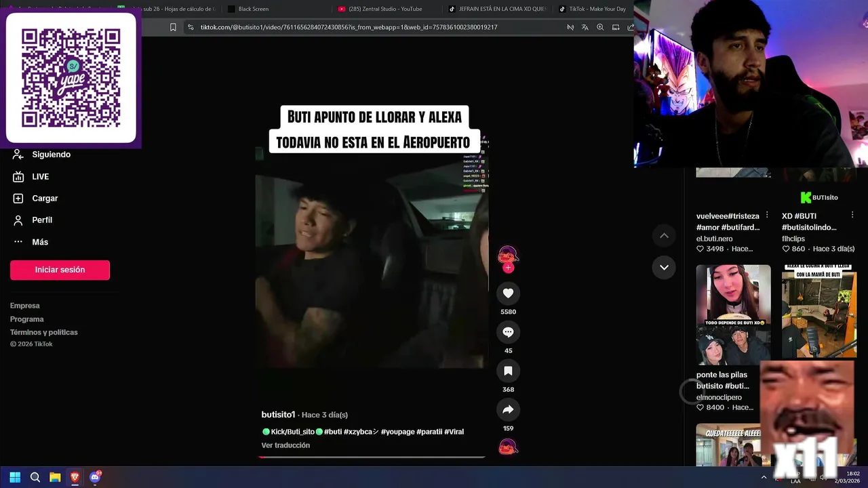Show hidden system tray icons
Screen dimensions: 868x488
tap(764, 477)
